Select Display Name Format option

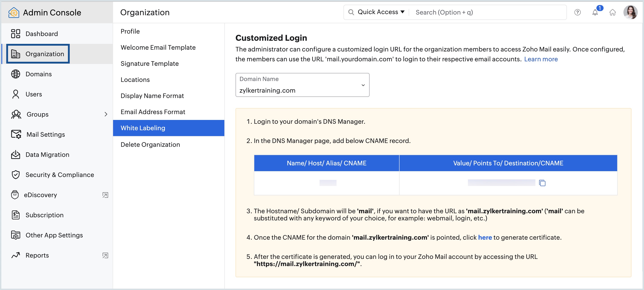point(152,95)
